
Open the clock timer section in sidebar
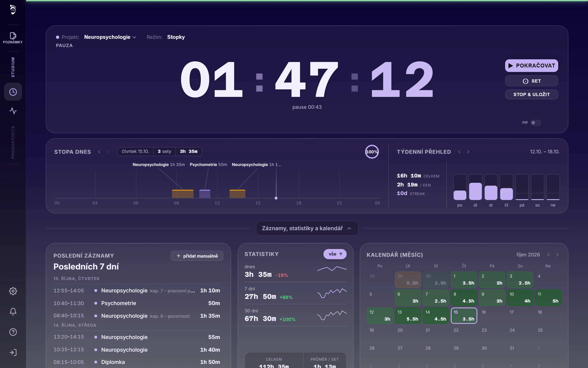(13, 92)
